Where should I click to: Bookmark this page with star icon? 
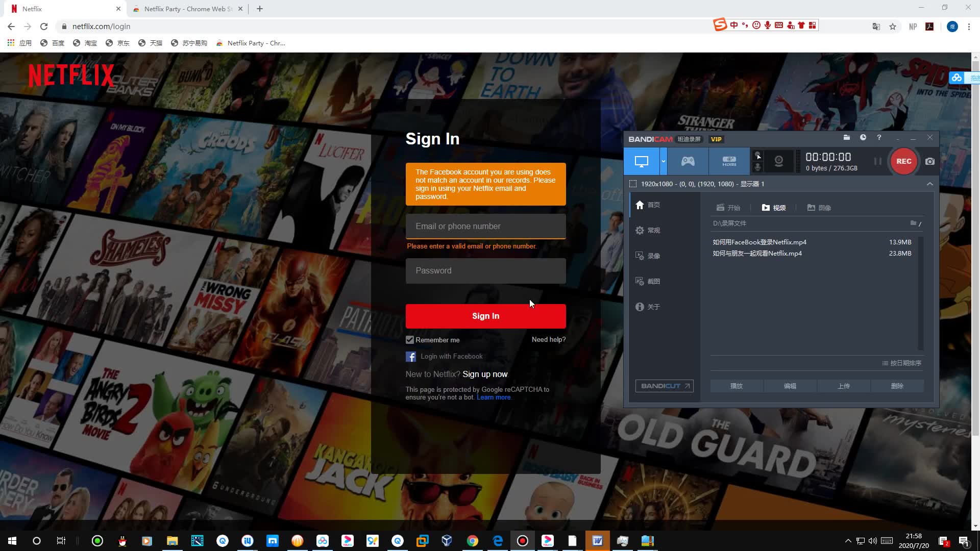click(x=893, y=27)
